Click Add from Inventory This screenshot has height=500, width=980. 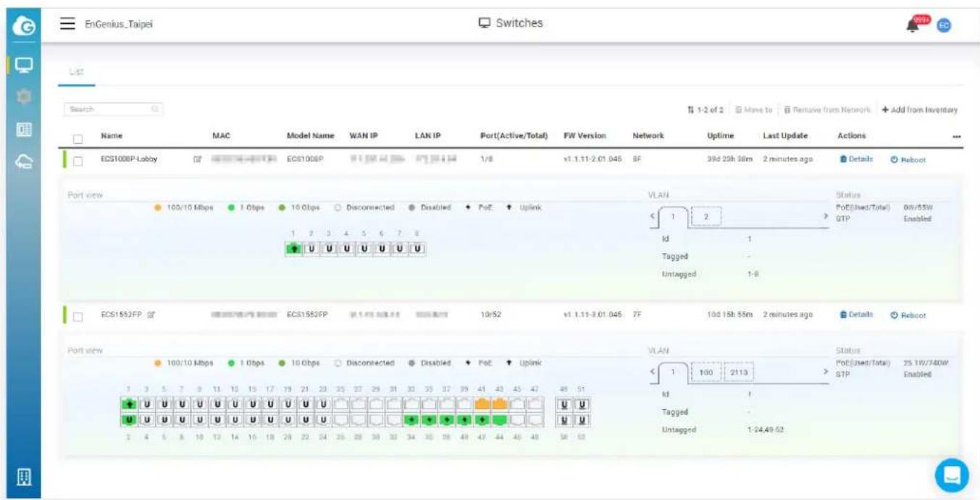pos(920,109)
